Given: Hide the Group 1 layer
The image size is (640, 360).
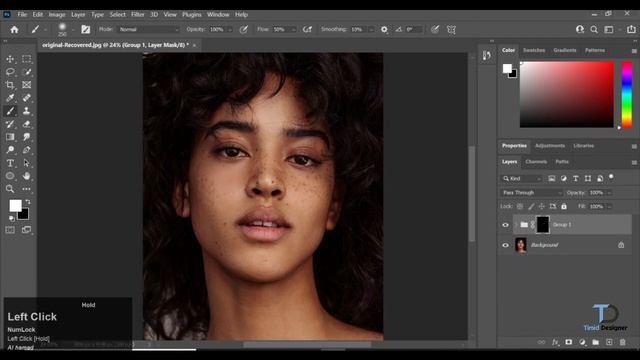Looking at the screenshot, I should [505, 225].
